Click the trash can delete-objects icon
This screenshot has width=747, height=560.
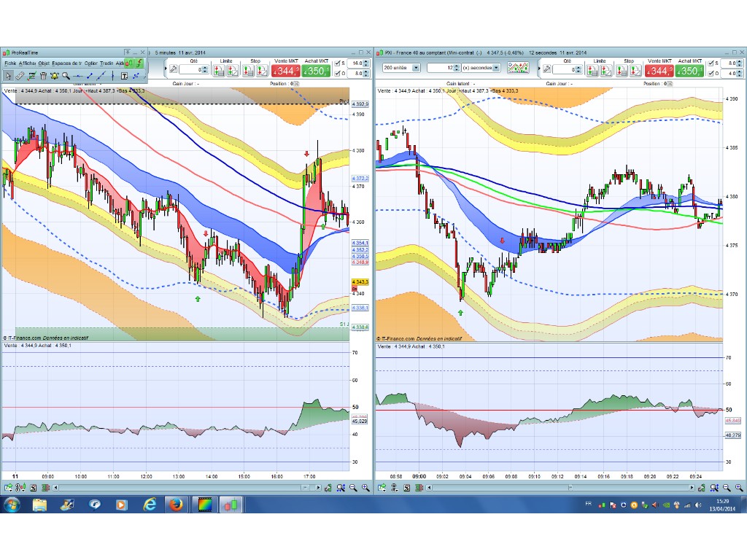pyautogui.click(x=43, y=76)
